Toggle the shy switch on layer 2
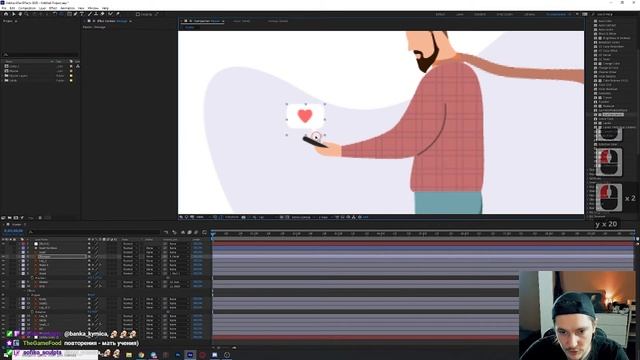 coord(89,248)
